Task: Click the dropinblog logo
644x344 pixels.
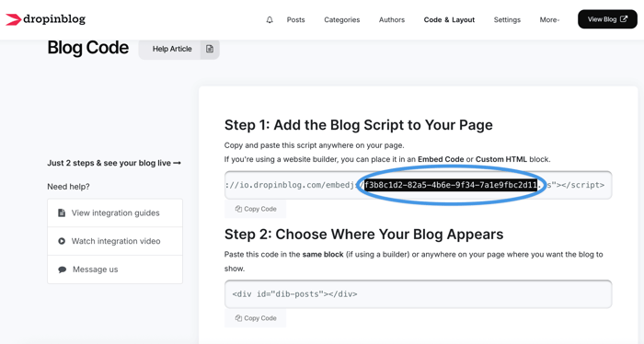Action: pos(45,19)
